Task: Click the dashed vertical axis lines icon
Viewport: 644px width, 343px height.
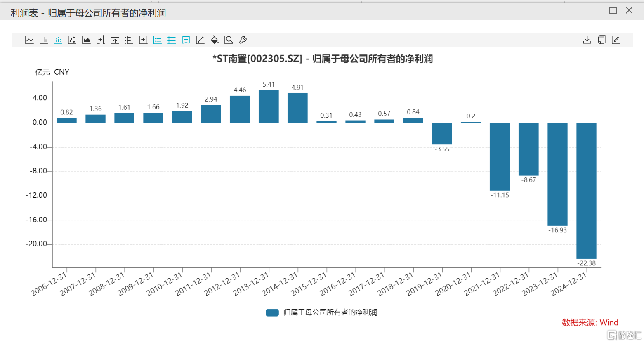Action: point(129,40)
